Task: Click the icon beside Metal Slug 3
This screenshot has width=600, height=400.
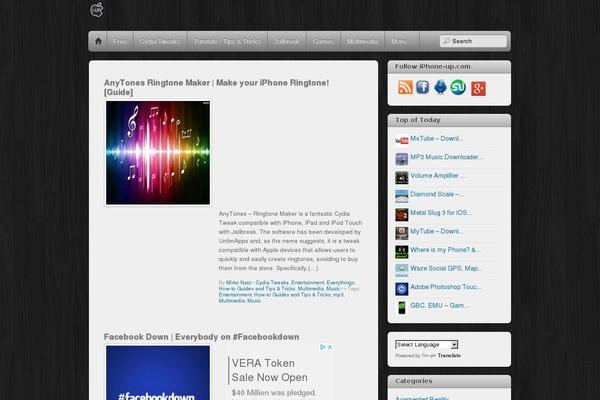Action: [401, 215]
